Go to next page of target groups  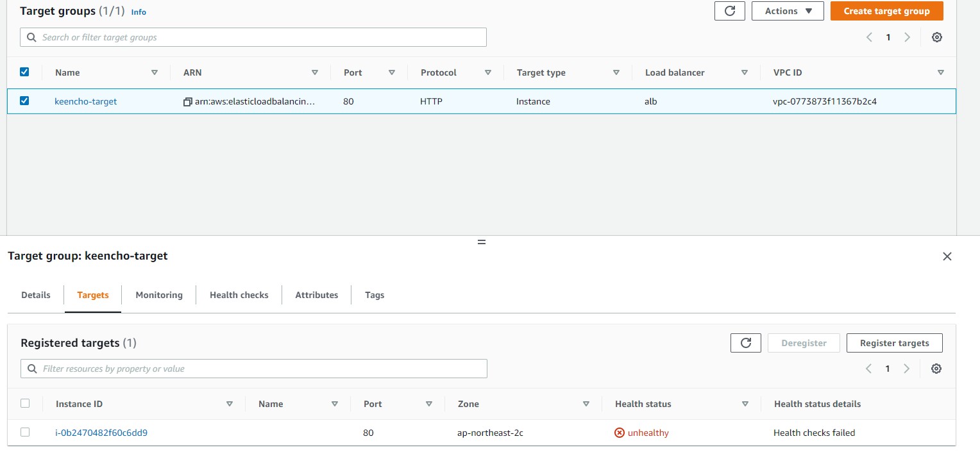[x=907, y=37]
